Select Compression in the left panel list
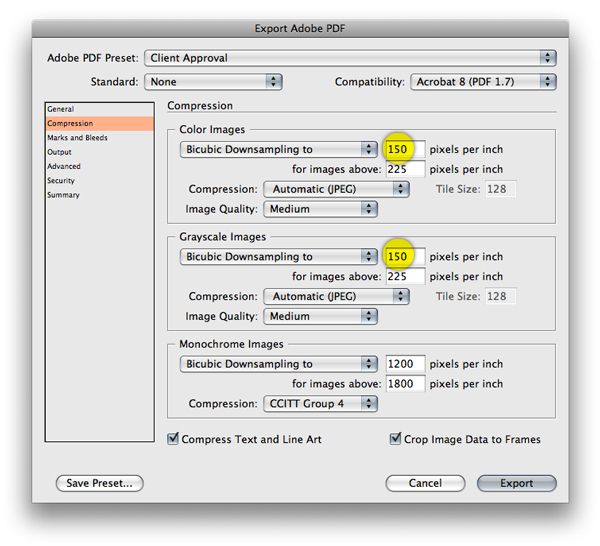The height and width of the screenshot is (546, 600). coord(99,124)
